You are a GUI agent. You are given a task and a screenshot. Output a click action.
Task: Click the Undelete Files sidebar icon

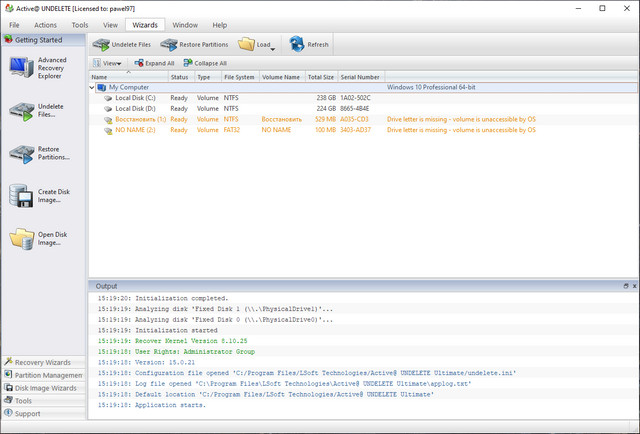coord(22,110)
